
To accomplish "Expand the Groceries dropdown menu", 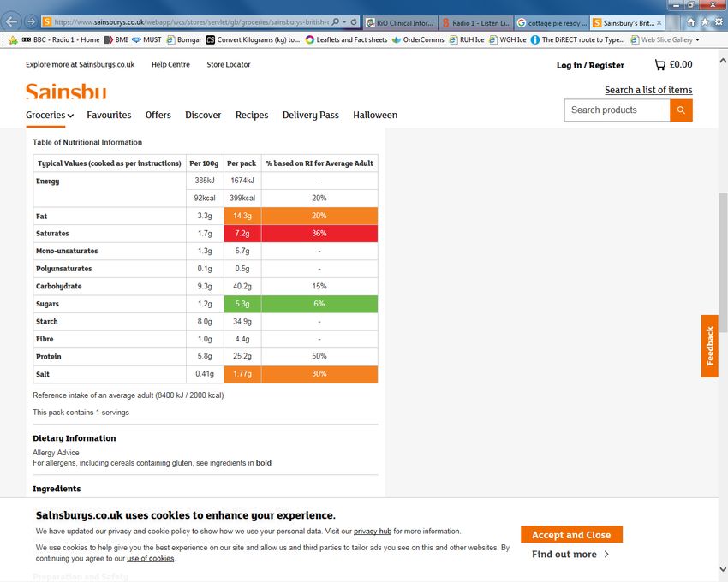I will [x=49, y=115].
